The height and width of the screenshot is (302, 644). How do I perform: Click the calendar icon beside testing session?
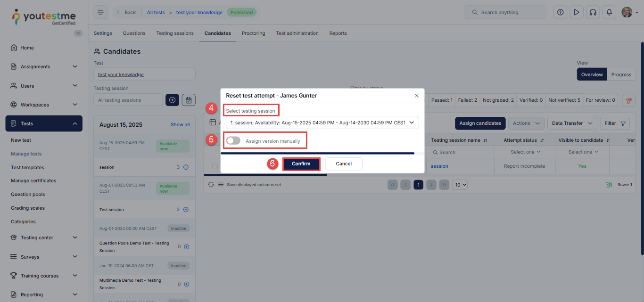pos(189,100)
